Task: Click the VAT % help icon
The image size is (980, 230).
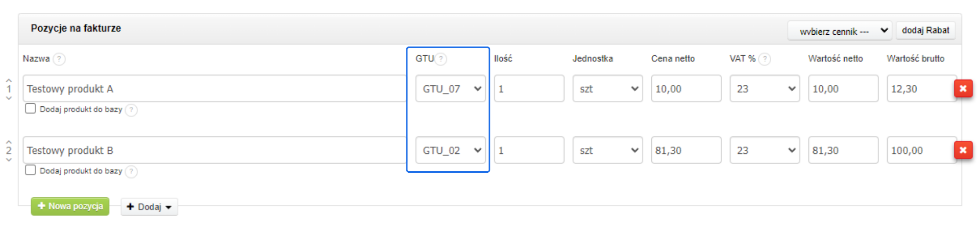Action: coord(765,59)
